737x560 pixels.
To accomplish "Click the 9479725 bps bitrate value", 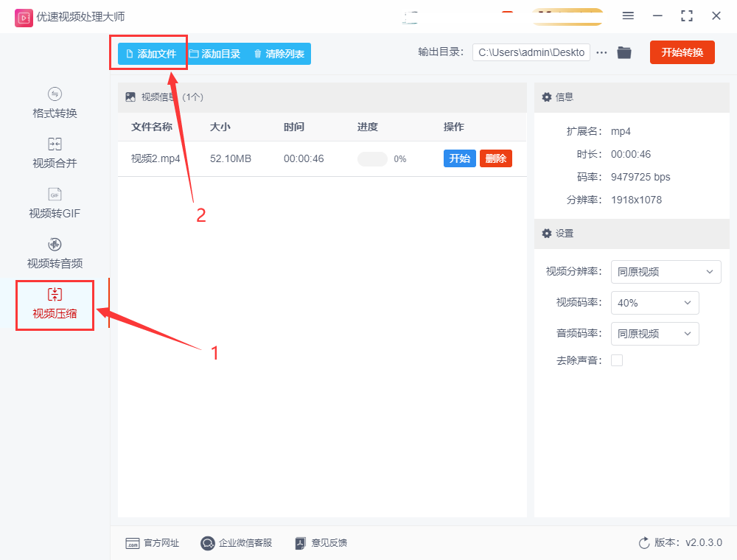I will tap(640, 177).
